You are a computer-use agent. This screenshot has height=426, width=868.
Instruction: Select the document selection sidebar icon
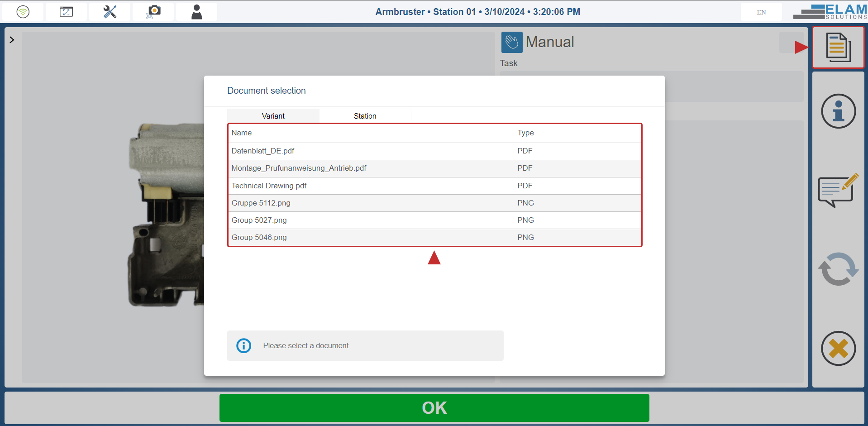838,47
